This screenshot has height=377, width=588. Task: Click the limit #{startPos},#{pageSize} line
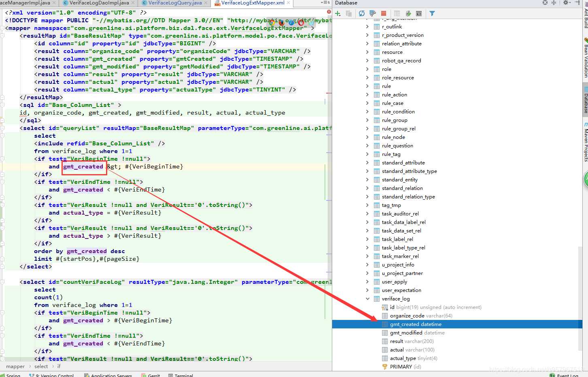87,259
